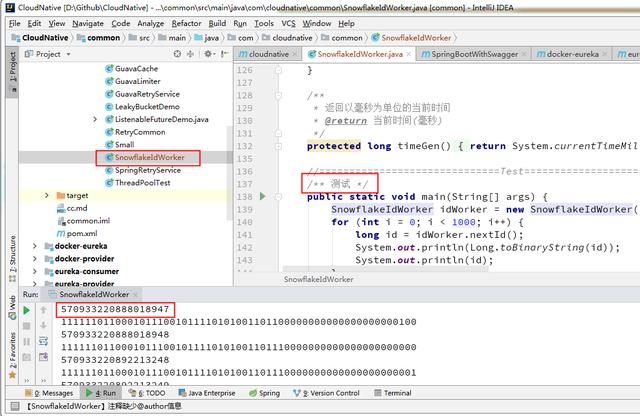Open the Structure tool window

tap(13, 258)
